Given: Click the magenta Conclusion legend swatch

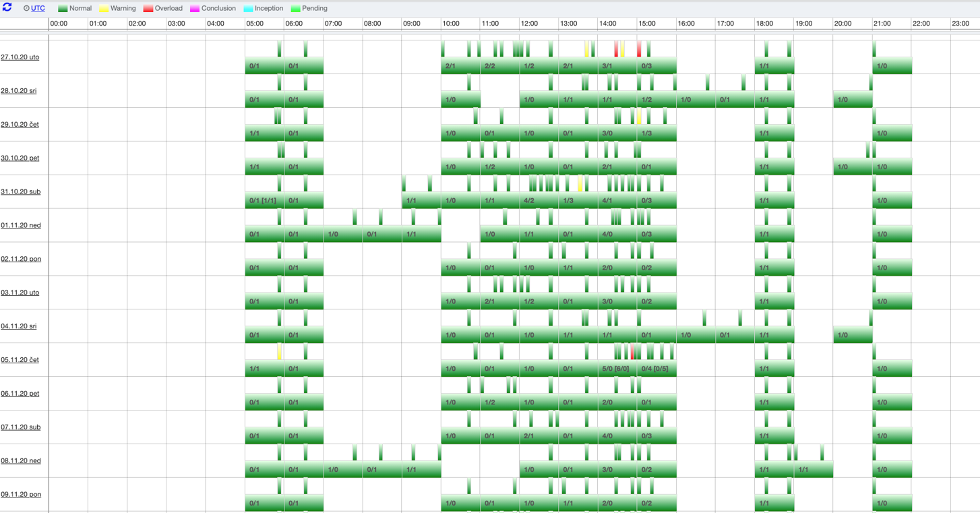Looking at the screenshot, I should coord(195,9).
